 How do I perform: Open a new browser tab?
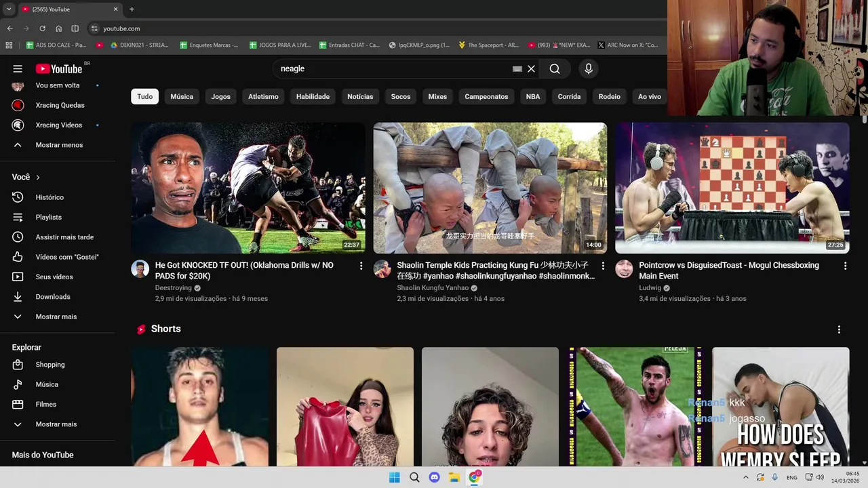(132, 9)
